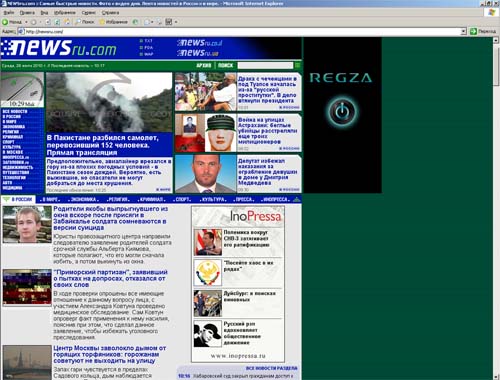The height and width of the screenshot is (380, 500).
Task: Open the Приморский партизан headline
Action: 110,278
